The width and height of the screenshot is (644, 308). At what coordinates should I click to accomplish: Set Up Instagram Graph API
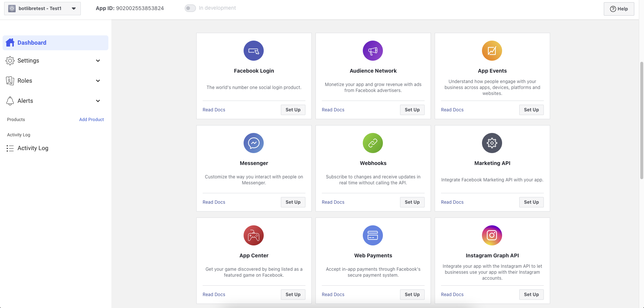[532, 295]
